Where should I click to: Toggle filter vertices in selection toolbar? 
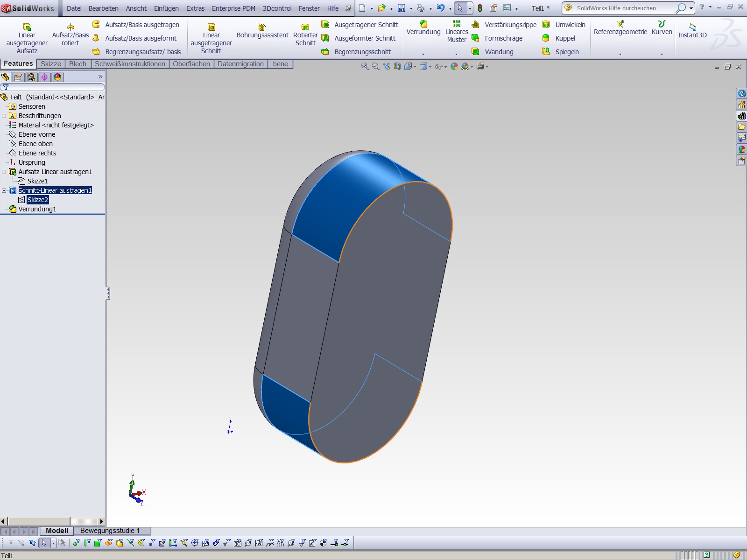click(76, 543)
